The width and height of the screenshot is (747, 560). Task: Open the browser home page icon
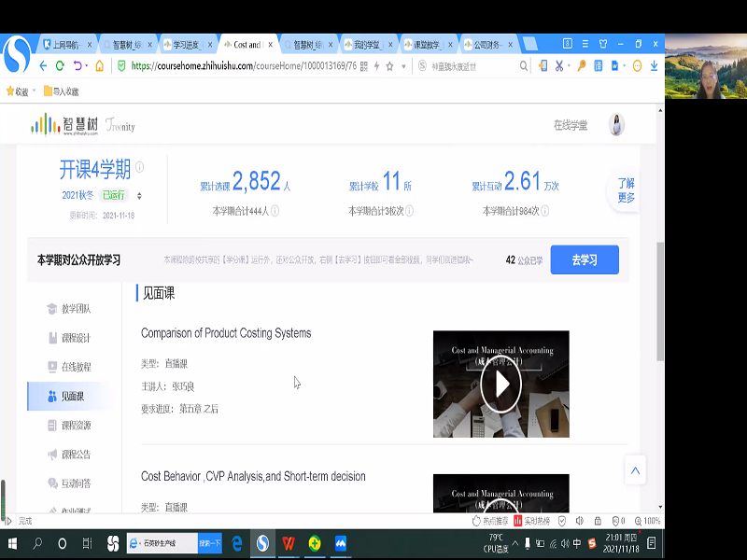click(101, 66)
